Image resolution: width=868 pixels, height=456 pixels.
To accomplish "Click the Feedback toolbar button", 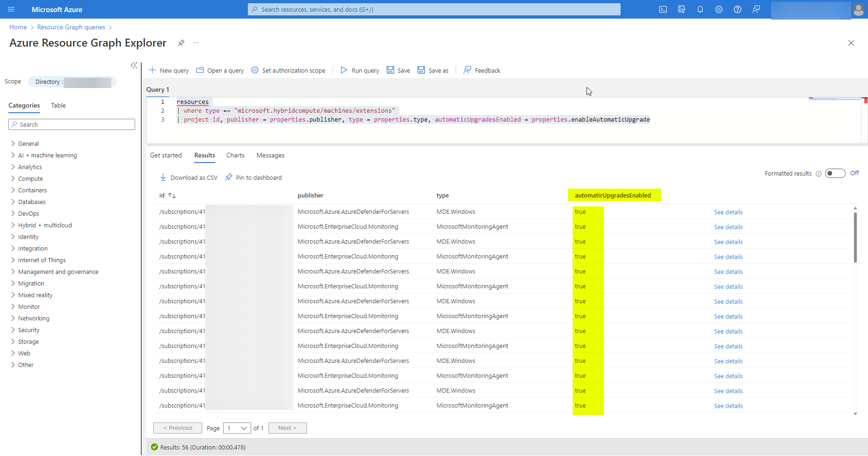I will (x=482, y=70).
